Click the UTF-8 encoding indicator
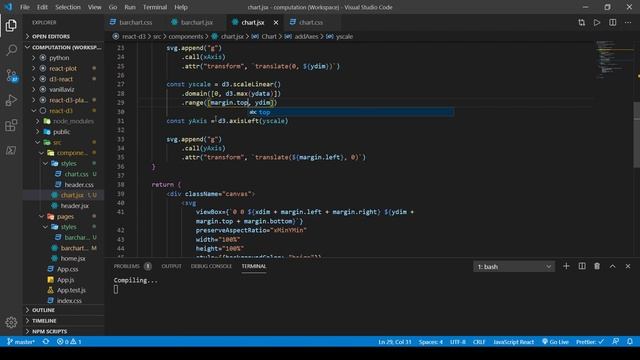Viewport: 640px width, 360px height. click(x=458, y=342)
